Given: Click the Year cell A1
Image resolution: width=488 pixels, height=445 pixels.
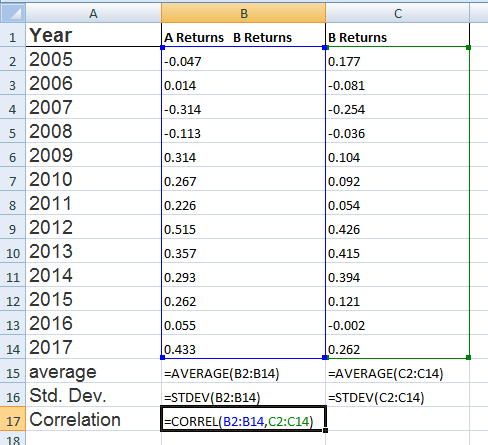Looking at the screenshot, I should [93, 35].
